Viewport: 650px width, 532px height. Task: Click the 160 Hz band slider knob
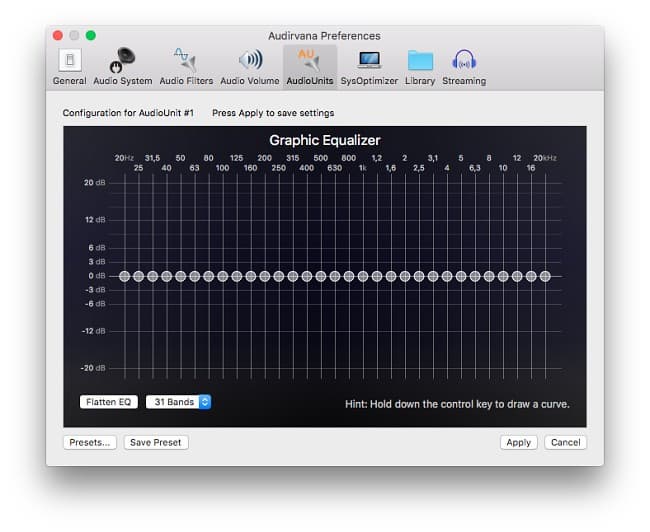point(251,276)
